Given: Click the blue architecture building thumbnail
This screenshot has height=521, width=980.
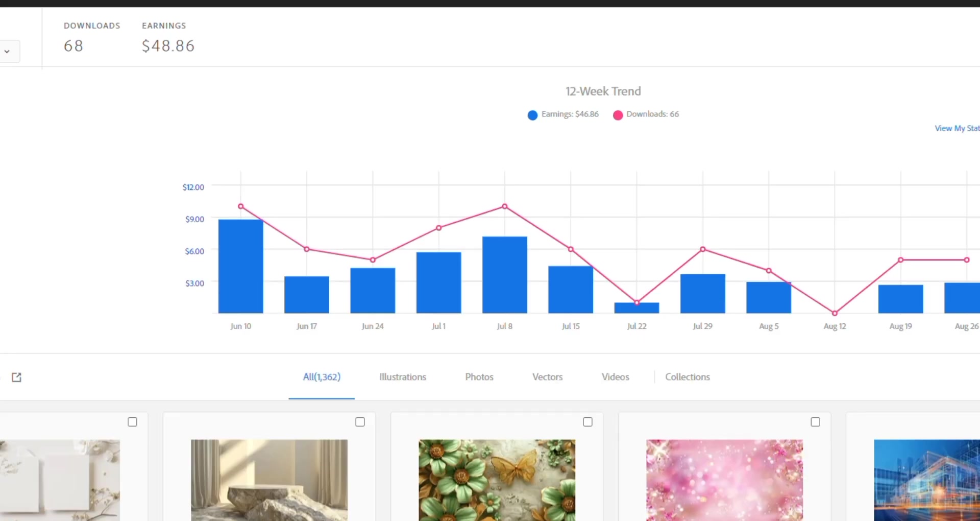Looking at the screenshot, I should coord(926,480).
